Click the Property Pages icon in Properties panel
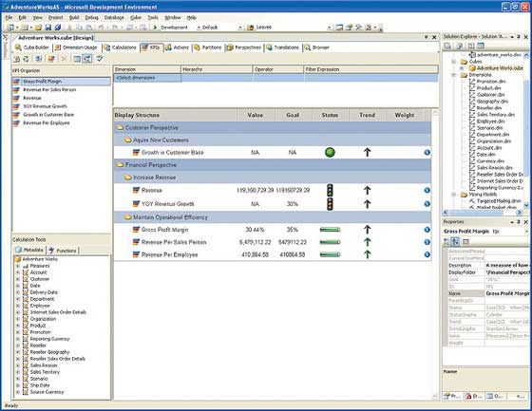Screen dimensions: 532x411 pyautogui.click(x=465, y=242)
